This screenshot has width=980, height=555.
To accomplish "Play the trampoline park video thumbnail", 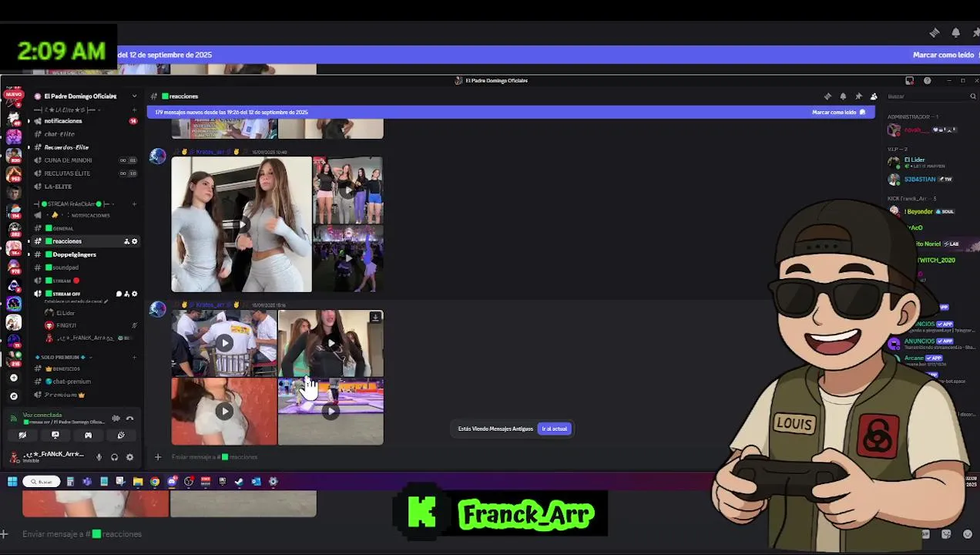I will coord(331,411).
